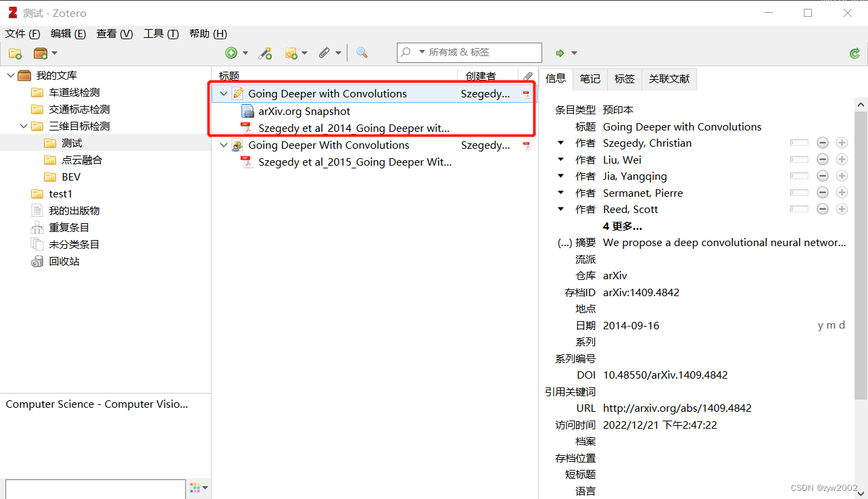Collapse the 我的文库 library tree

coord(10,75)
